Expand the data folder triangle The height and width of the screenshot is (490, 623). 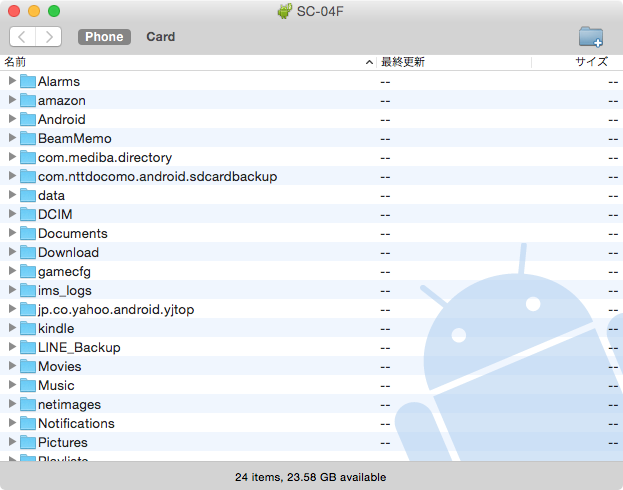pyautogui.click(x=12, y=195)
